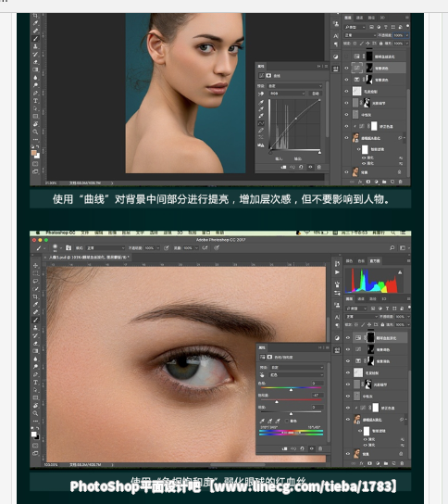Toggle adjustment visibility eye in Curves panel
The height and width of the screenshot is (504, 448).
310,167
